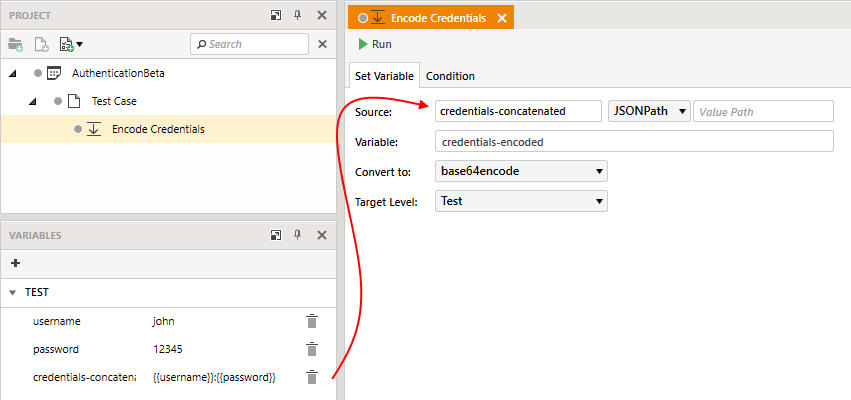Click the add new project folder icon
The height and width of the screenshot is (400, 851).
15,45
